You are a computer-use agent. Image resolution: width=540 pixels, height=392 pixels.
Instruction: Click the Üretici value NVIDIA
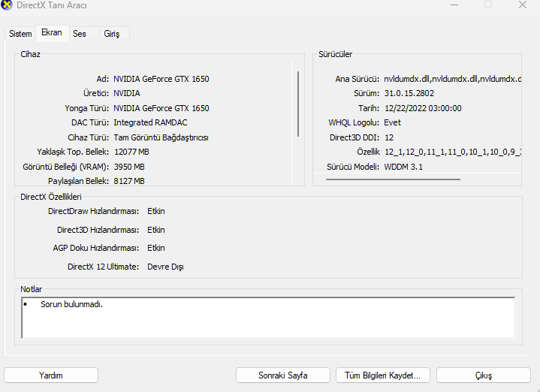coord(127,93)
